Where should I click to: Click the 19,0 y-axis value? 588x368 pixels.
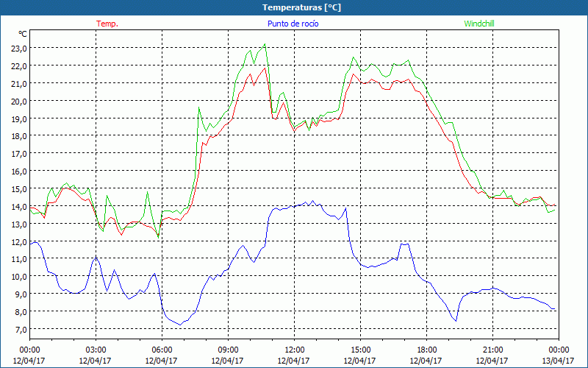19,118
